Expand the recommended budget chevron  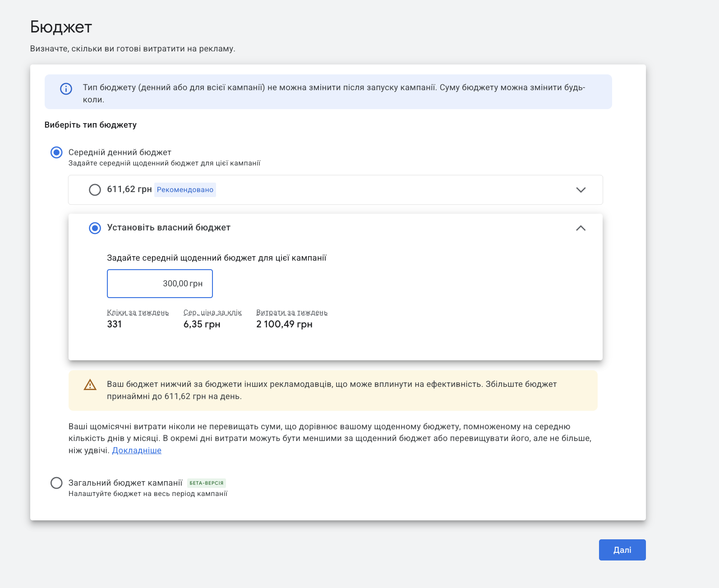pyautogui.click(x=581, y=190)
